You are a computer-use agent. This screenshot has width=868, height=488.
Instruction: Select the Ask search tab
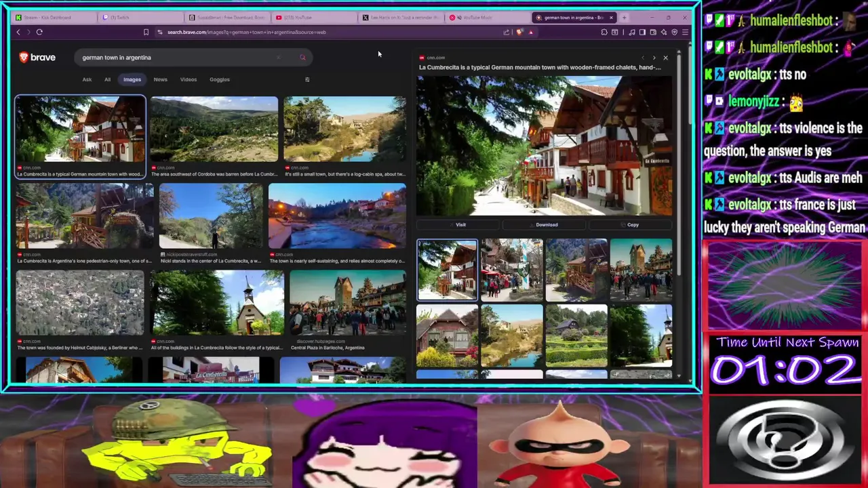87,79
